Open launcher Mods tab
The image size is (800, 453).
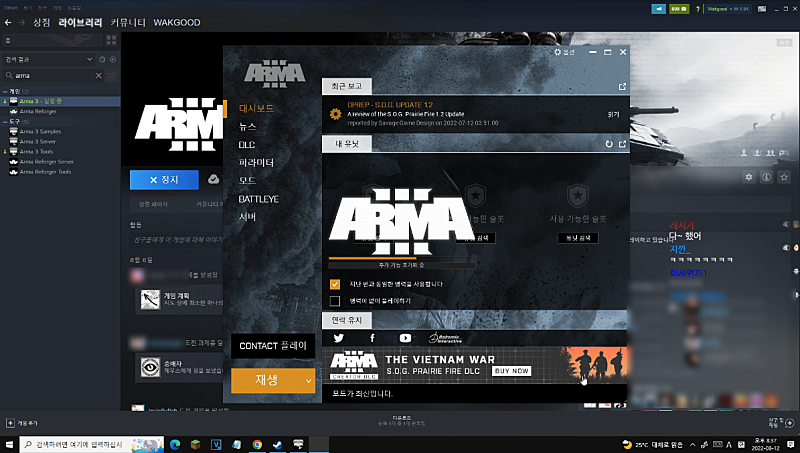click(247, 181)
